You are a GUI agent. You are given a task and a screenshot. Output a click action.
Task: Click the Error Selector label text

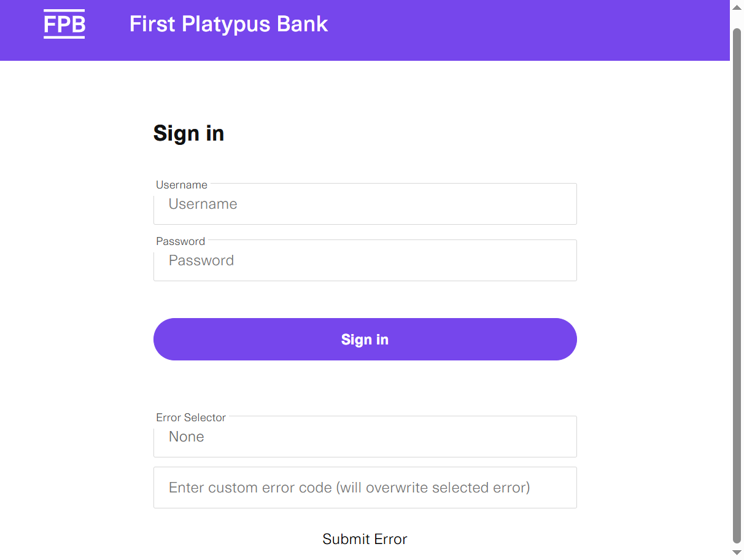(x=191, y=418)
